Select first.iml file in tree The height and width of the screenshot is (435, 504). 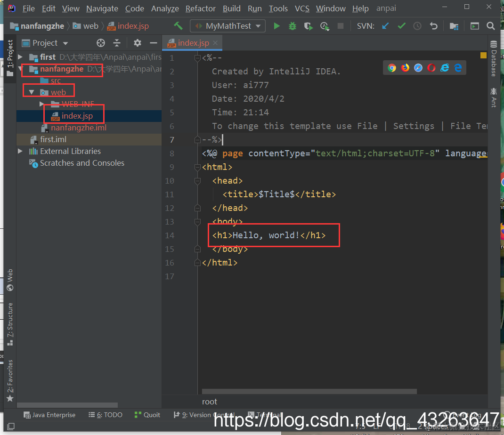click(53, 139)
